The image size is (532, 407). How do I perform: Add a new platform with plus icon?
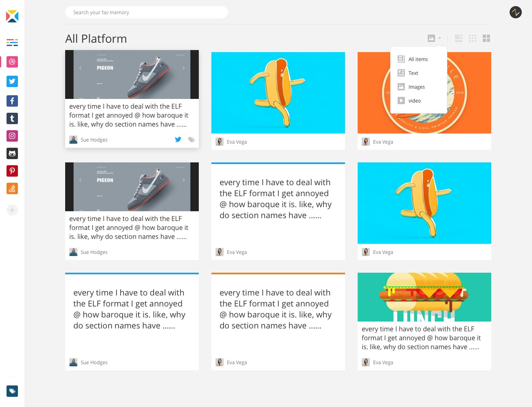[x=12, y=210]
